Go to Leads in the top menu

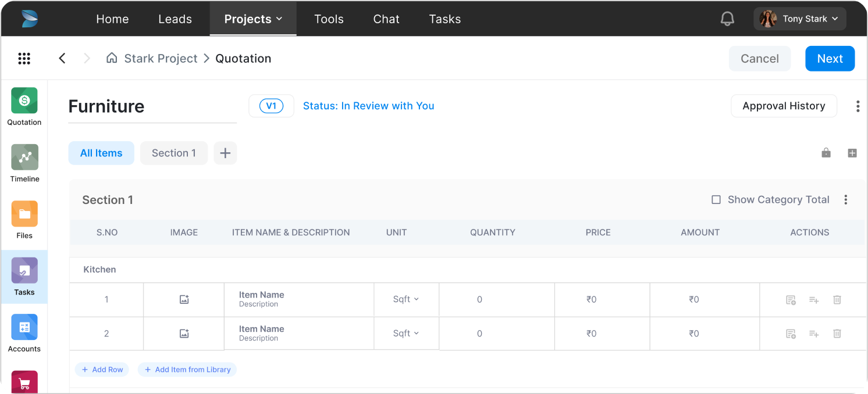tap(175, 19)
